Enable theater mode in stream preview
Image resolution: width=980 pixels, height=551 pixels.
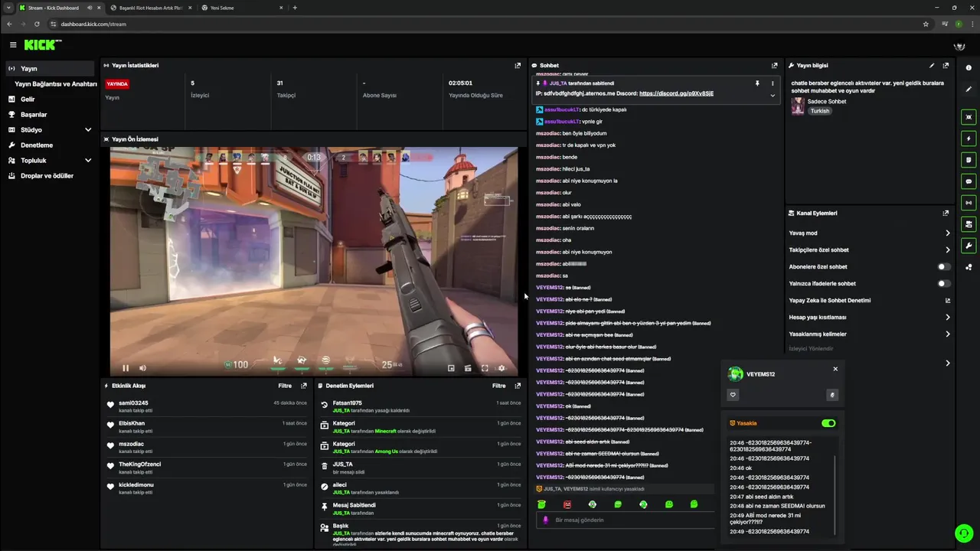468,368
